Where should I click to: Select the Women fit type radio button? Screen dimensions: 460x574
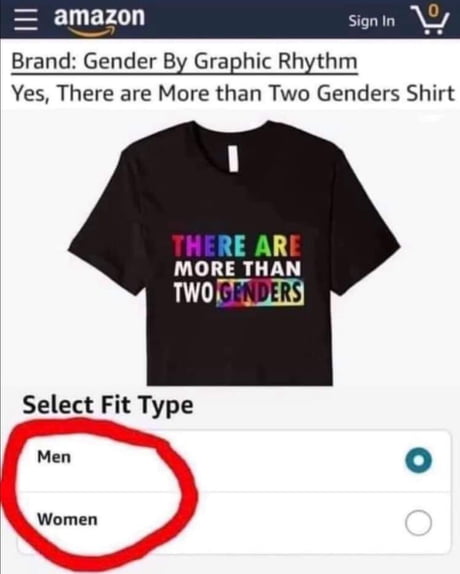click(x=418, y=523)
